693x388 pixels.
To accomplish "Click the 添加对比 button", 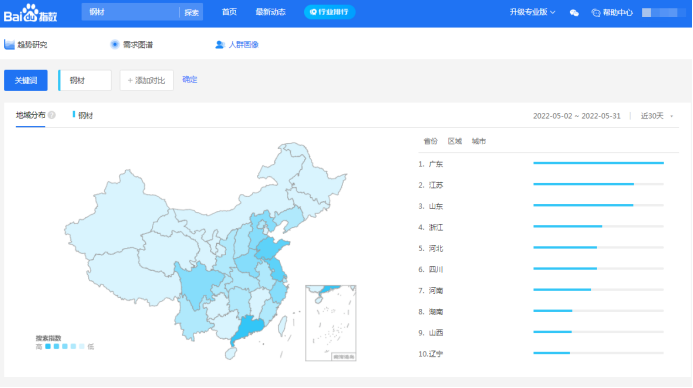I will (x=146, y=80).
